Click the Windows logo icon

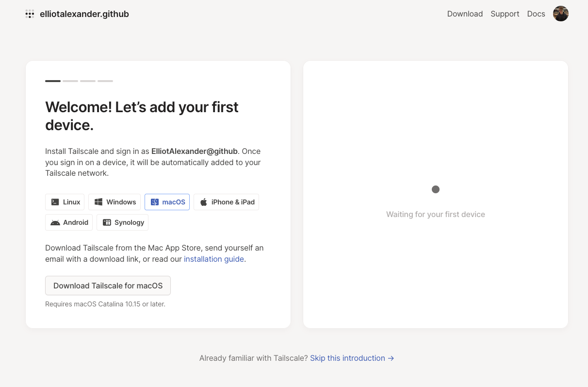pyautogui.click(x=98, y=202)
